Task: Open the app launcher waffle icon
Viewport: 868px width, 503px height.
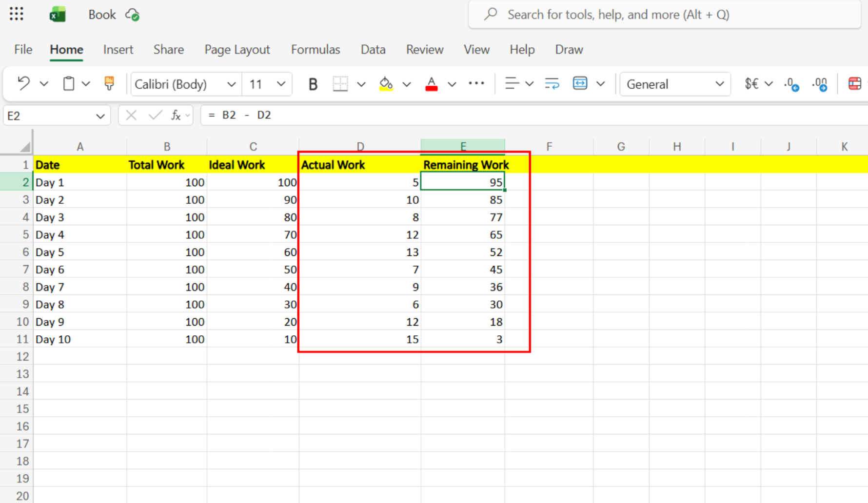Action: (17, 14)
